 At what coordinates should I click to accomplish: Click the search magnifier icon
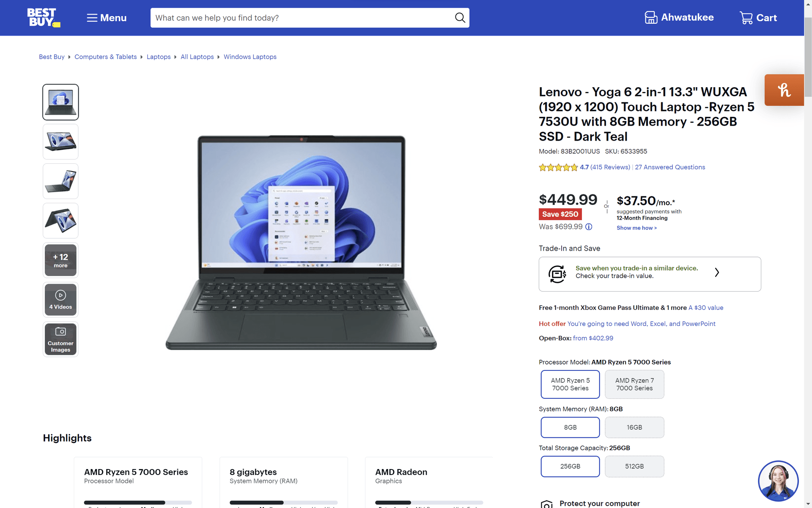459,17
